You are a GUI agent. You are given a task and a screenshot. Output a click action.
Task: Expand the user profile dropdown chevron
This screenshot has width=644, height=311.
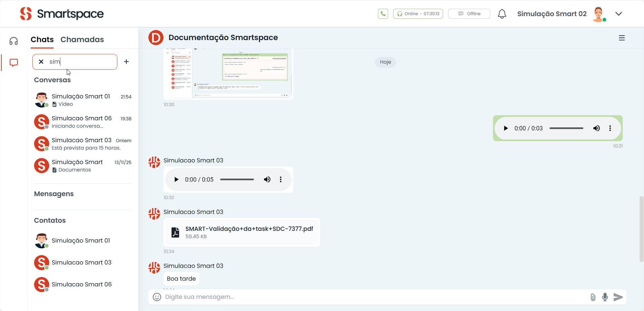(618, 14)
